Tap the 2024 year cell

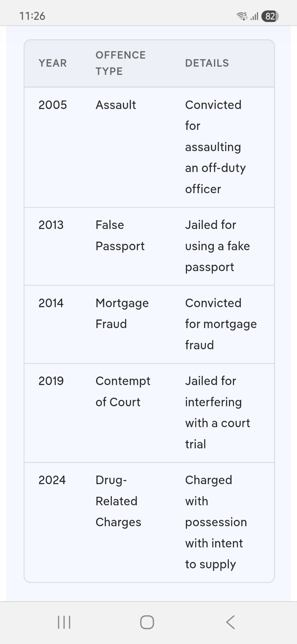click(x=52, y=480)
